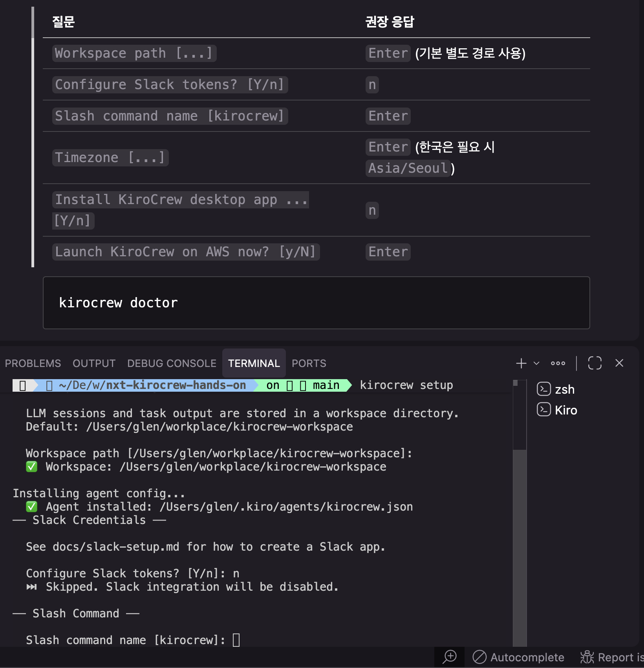The width and height of the screenshot is (644, 668).
Task: Click the 'Slack Credentials' section heading
Action: (x=89, y=520)
